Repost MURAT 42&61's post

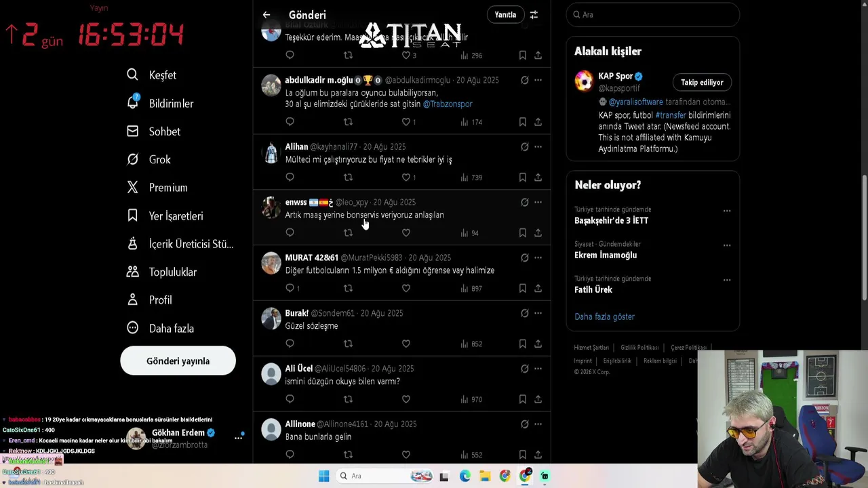pos(348,288)
